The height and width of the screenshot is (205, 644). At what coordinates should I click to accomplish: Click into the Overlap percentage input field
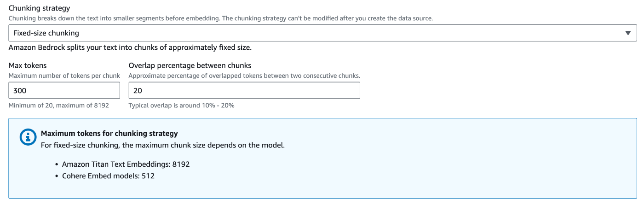tap(244, 90)
